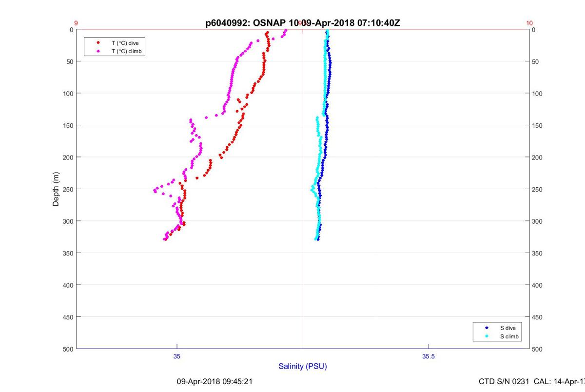Select the 'S climb' legend label

tap(509, 336)
